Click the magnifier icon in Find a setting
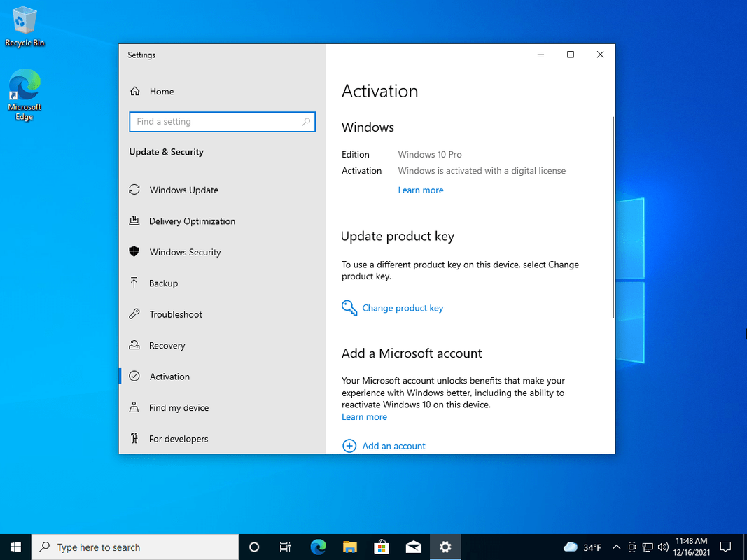Screen dimensions: 747x560 (x=306, y=121)
